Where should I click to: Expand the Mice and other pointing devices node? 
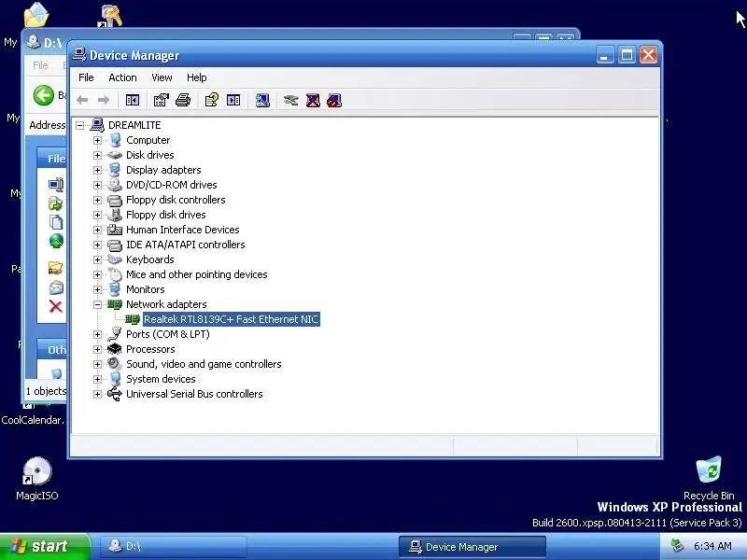point(98,274)
